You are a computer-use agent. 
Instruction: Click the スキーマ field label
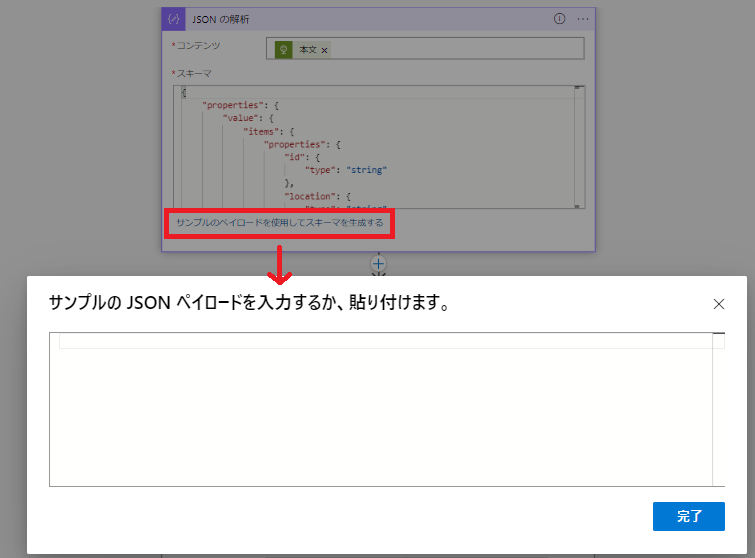pos(192,74)
